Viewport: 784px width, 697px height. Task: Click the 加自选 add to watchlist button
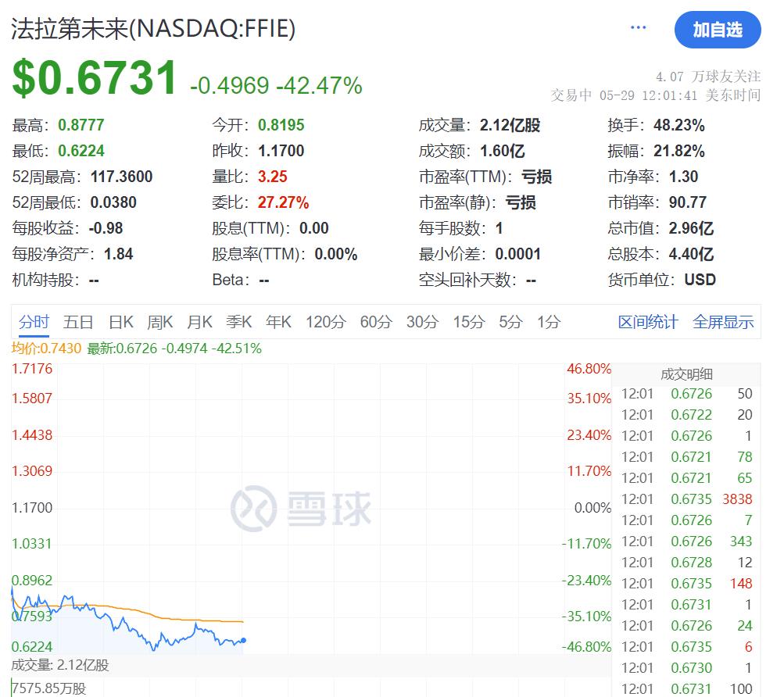pyautogui.click(x=718, y=30)
